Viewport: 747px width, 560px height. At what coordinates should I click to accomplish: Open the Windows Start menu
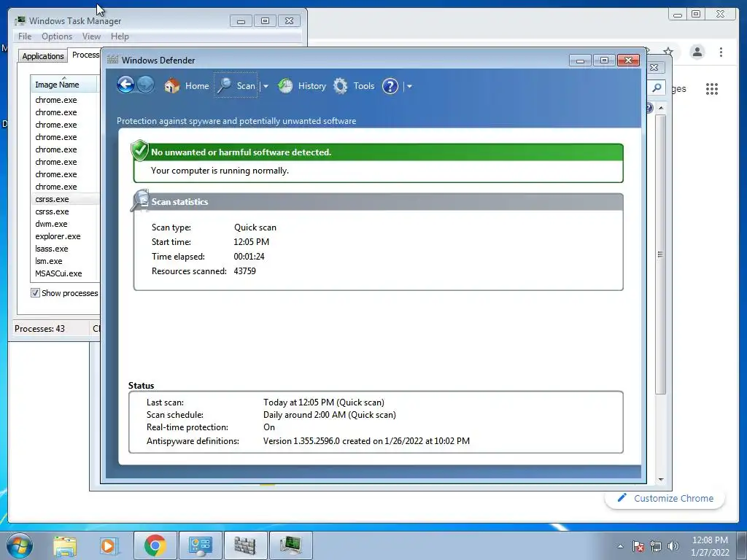pyautogui.click(x=20, y=545)
